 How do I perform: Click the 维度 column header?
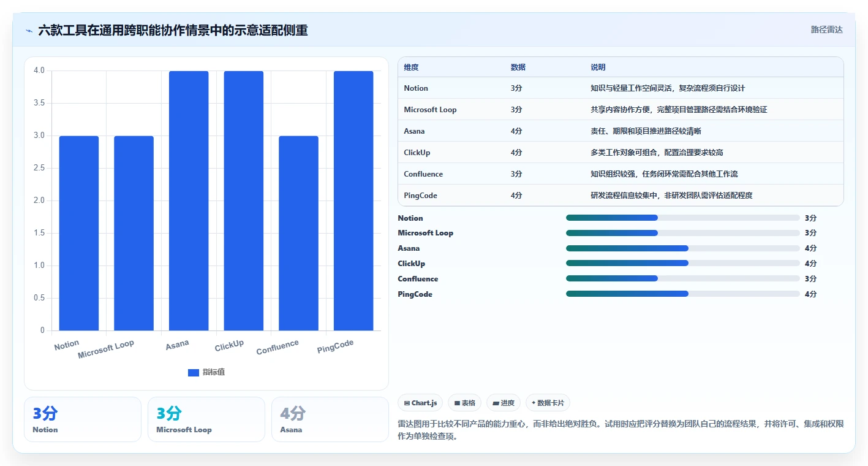coord(412,67)
